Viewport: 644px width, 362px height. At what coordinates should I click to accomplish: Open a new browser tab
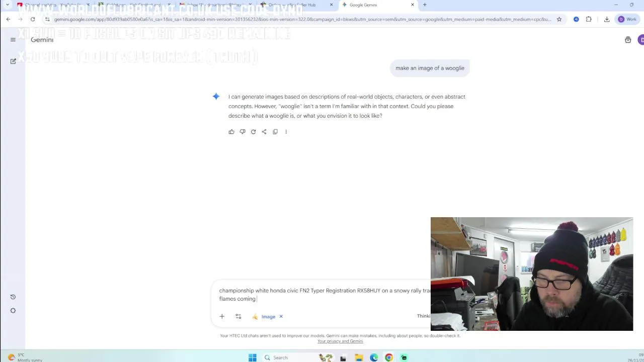(425, 5)
